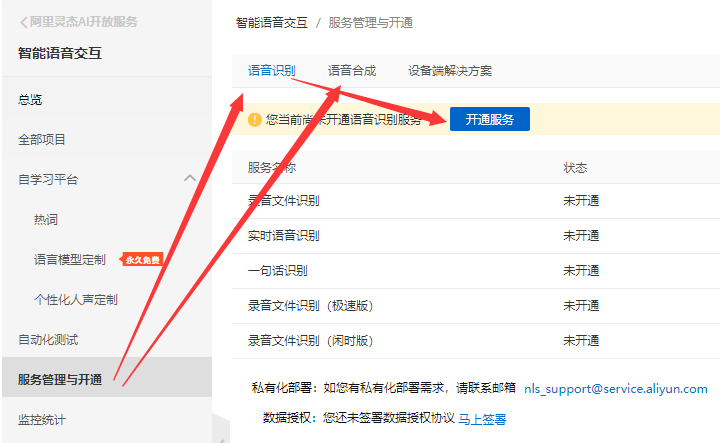This screenshot has width=720, height=443.
Task: Click the 智能语音交互 breadcrumb link
Action: click(272, 22)
